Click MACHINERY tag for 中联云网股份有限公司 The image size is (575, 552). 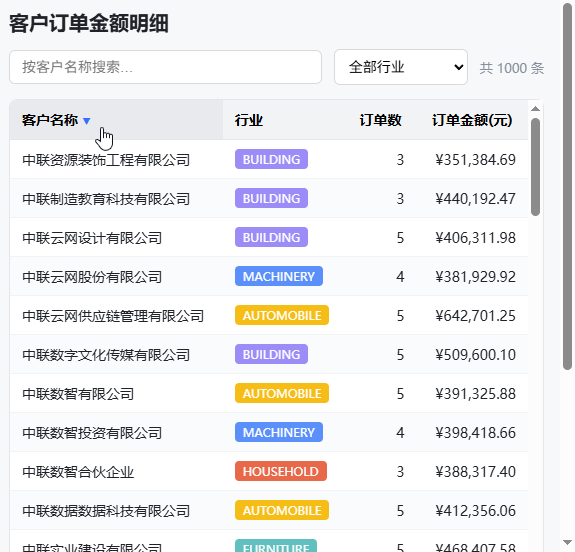click(279, 276)
